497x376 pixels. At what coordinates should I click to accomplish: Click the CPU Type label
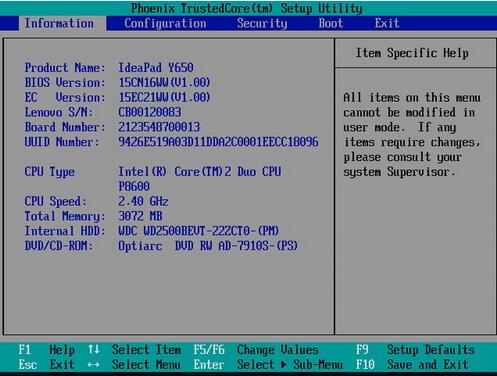pos(50,172)
